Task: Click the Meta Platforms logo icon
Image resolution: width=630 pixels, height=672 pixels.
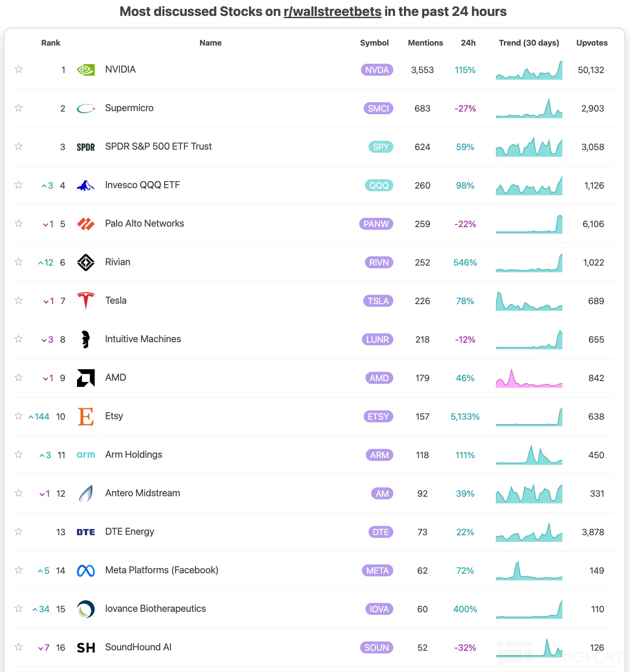Action: tap(85, 571)
